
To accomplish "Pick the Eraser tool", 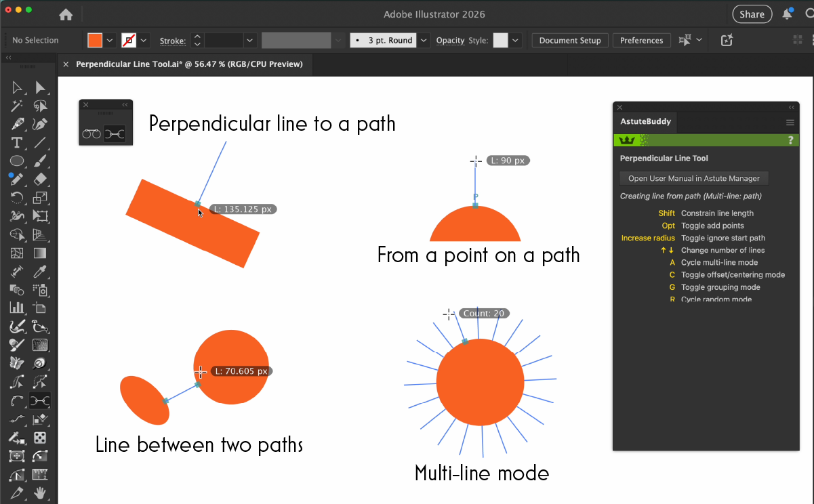I will pyautogui.click(x=40, y=180).
